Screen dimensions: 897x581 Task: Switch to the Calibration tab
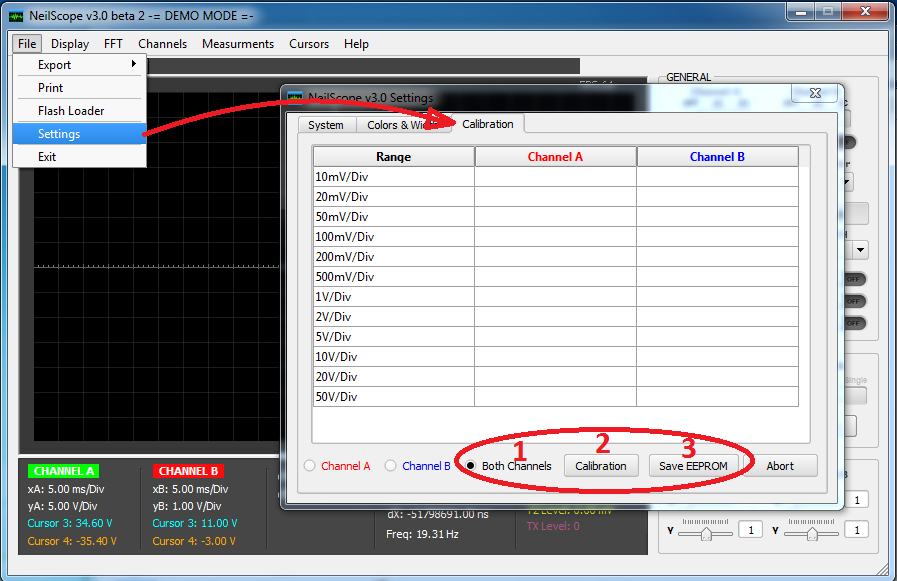(x=488, y=124)
